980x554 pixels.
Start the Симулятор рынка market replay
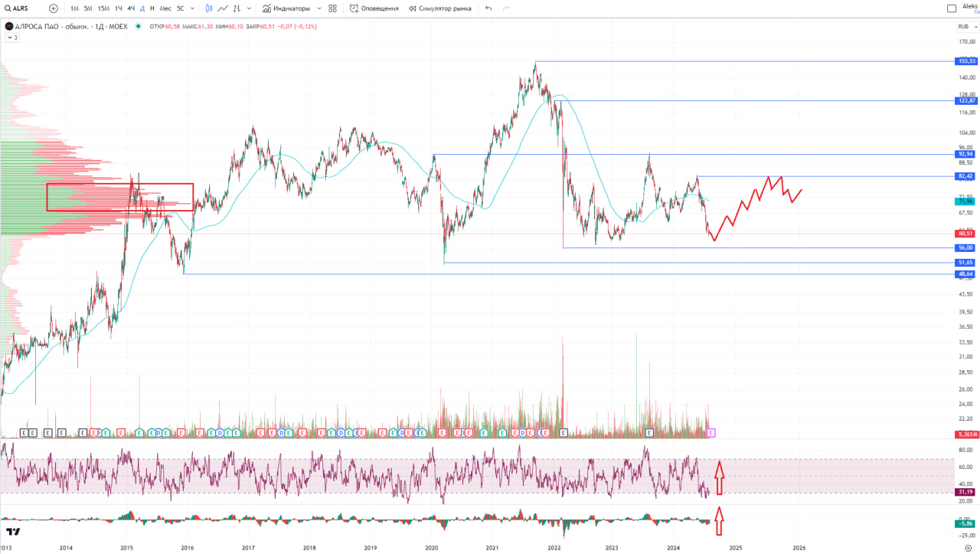pos(440,8)
